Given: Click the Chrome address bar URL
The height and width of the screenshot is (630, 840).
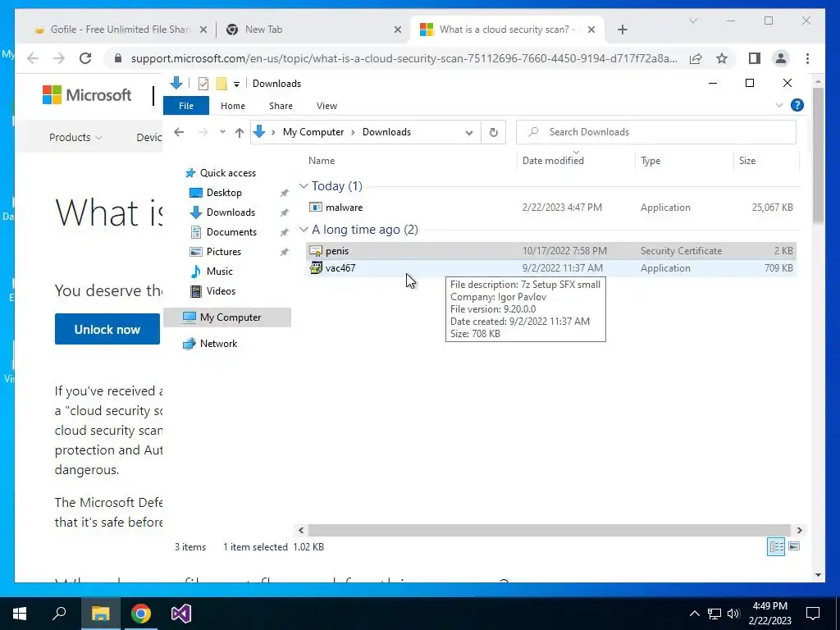Looking at the screenshot, I should (x=404, y=58).
